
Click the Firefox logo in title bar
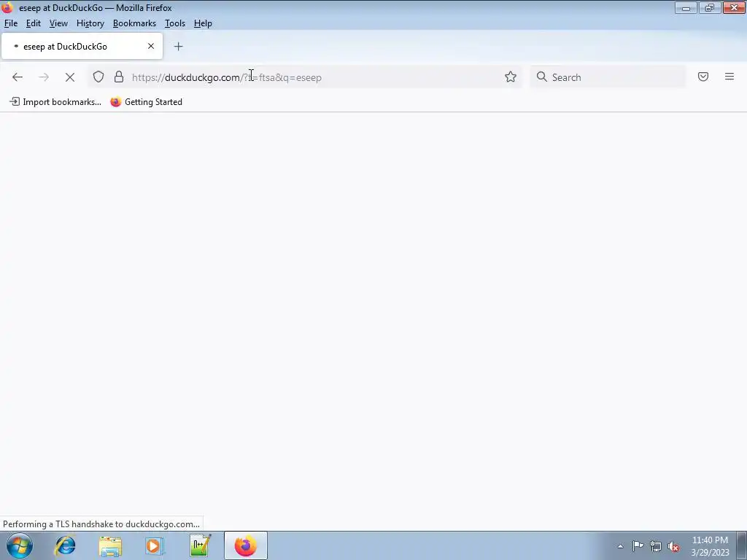pos(7,7)
